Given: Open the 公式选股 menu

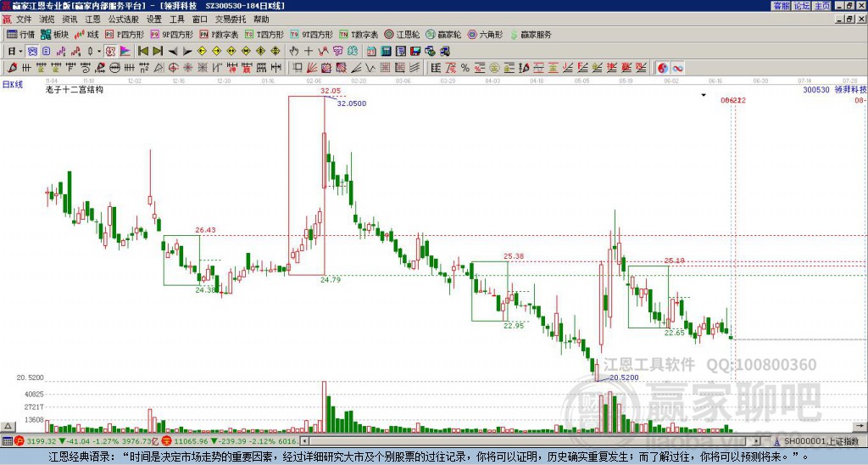Looking at the screenshot, I should tap(124, 20).
